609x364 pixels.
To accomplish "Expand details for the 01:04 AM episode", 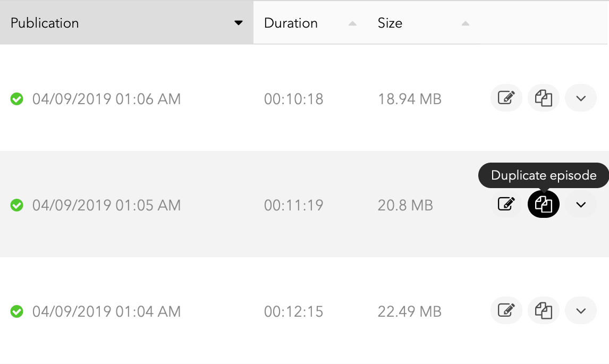I will pos(581,310).
